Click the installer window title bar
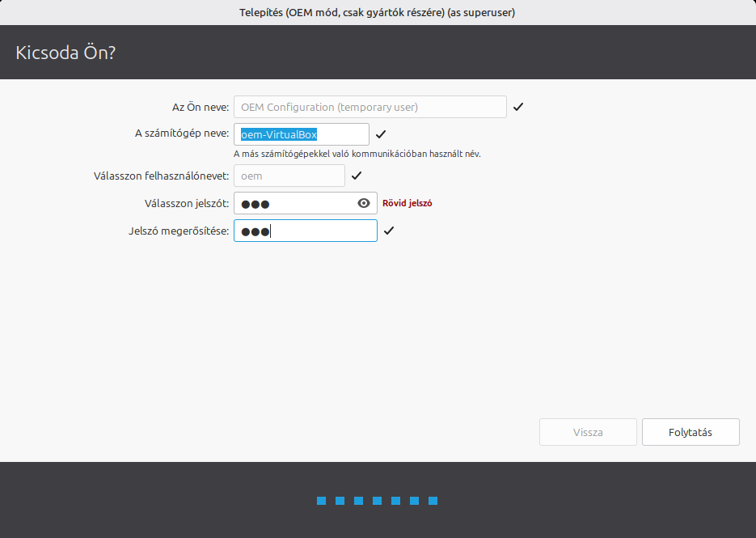The width and height of the screenshot is (756, 538). tap(378, 12)
